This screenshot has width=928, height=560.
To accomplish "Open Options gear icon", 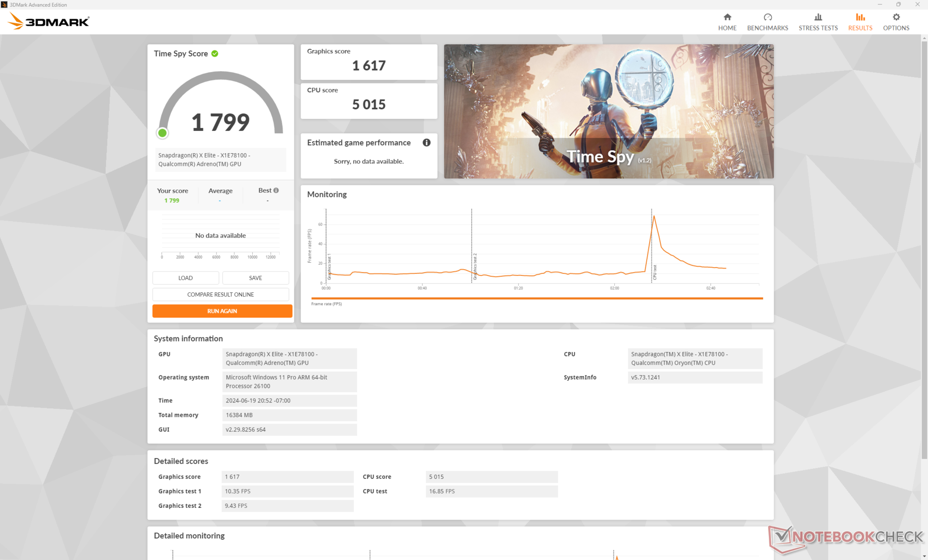I will (x=896, y=17).
